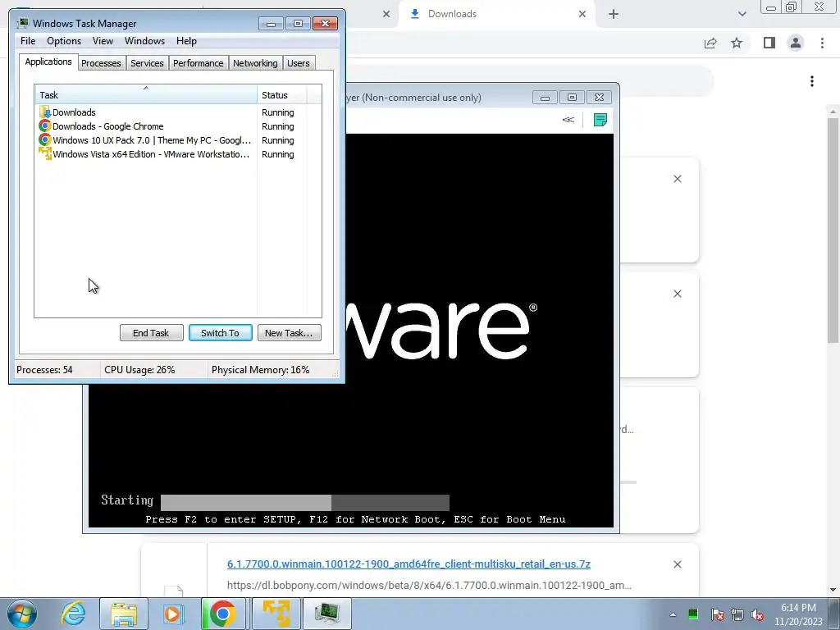Open Chrome tab search dropdown

742,14
